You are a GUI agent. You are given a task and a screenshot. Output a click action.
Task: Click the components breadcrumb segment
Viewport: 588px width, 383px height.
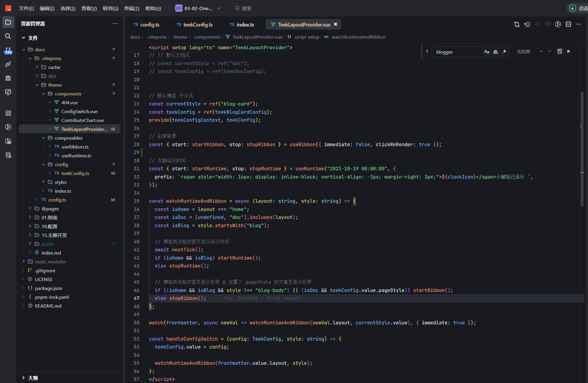coord(207,37)
